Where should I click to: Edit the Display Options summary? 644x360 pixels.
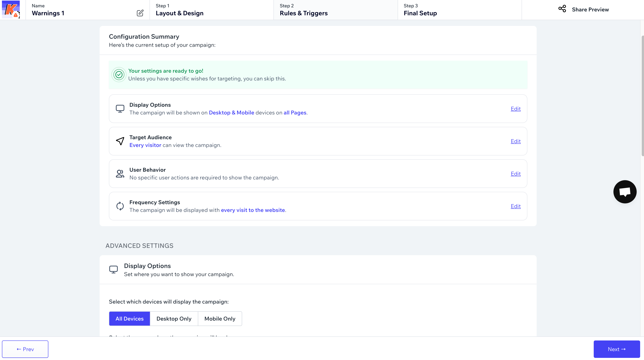point(516,109)
